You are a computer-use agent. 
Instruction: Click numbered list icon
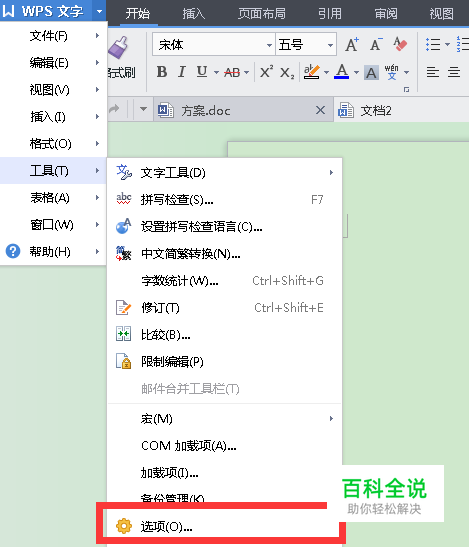click(x=463, y=44)
